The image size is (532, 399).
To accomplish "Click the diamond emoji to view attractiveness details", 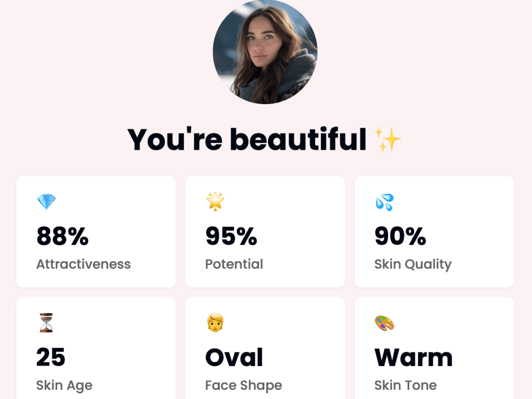I will click(46, 201).
